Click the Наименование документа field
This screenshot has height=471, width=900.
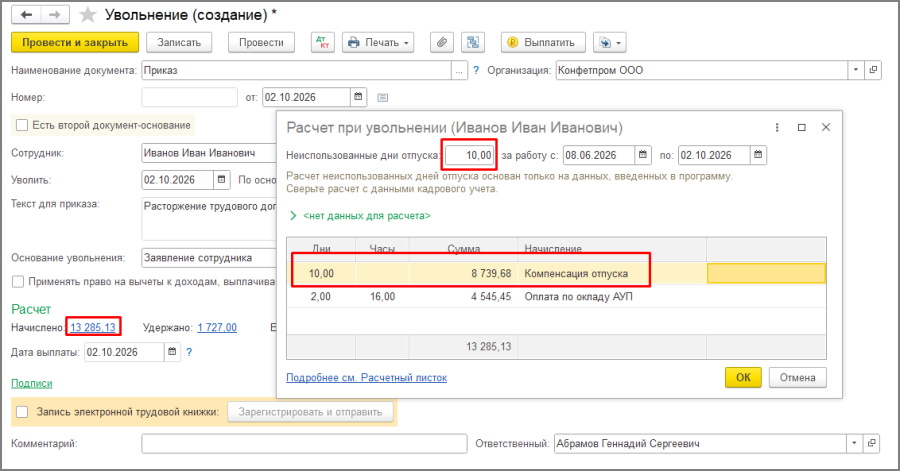[x=296, y=71]
